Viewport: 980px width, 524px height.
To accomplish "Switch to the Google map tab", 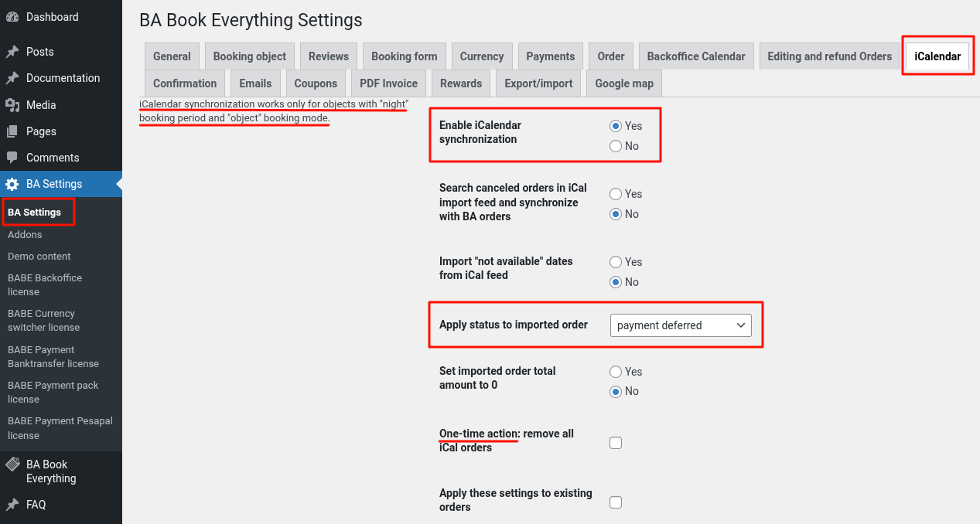I will click(x=623, y=83).
